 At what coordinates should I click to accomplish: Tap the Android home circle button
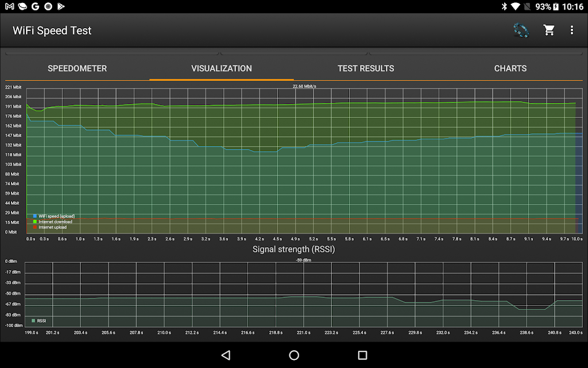294,355
